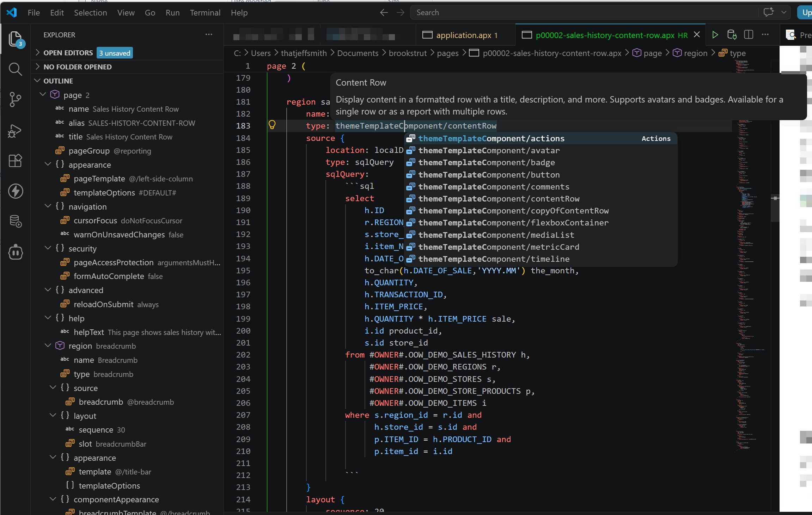Click line number 183 in gutter
This screenshot has height=515, width=812.
(x=243, y=126)
